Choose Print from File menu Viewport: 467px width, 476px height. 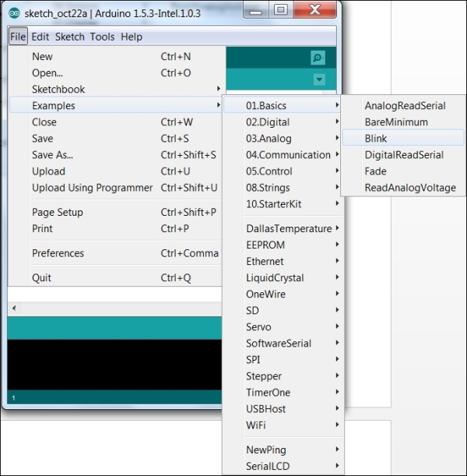click(115, 228)
